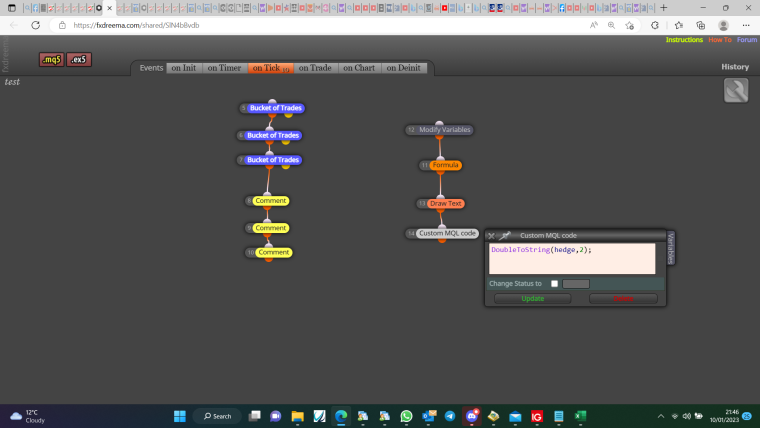
Task: Download the .mq5 file
Action: (x=51, y=60)
